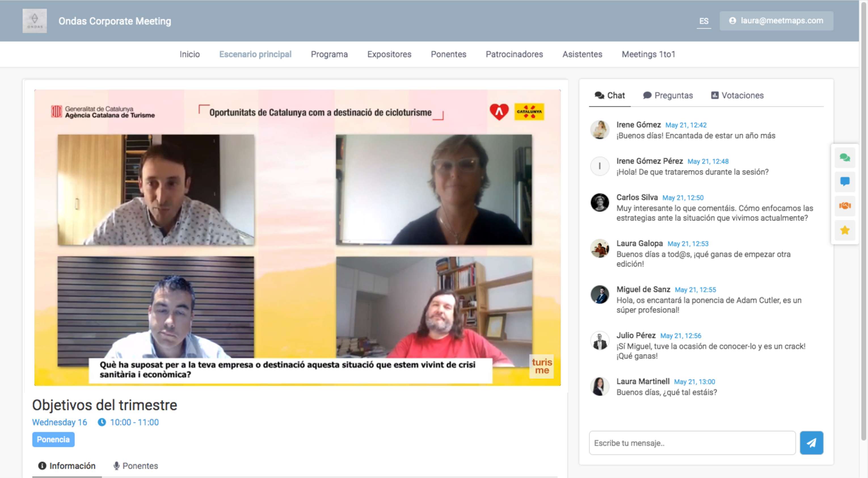Select the Chat tab

(x=610, y=95)
